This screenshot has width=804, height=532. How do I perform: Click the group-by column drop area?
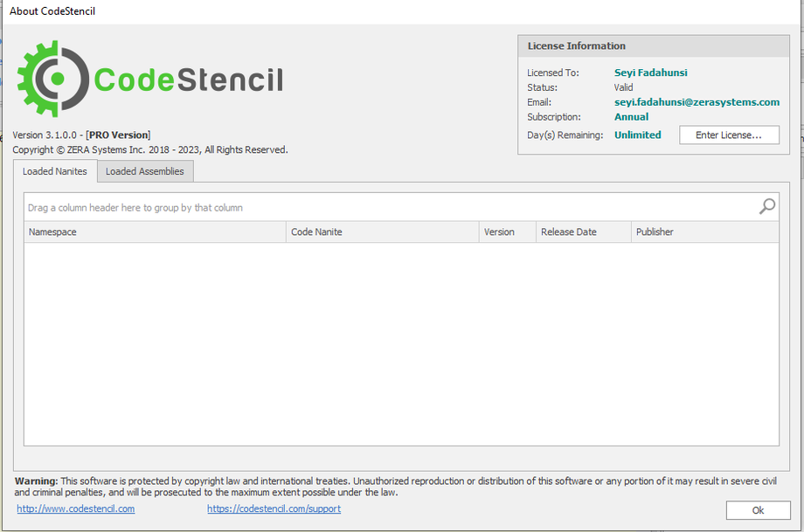pyautogui.click(x=385, y=207)
